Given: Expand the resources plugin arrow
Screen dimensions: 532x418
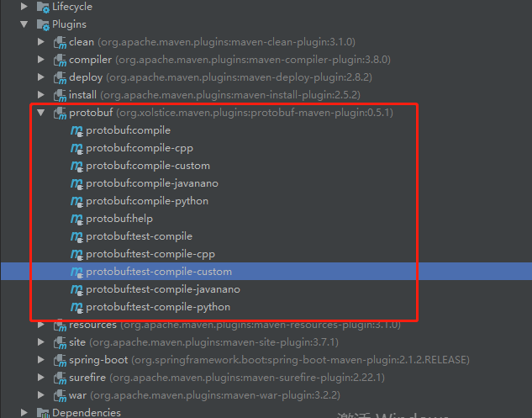Looking at the screenshot, I should pos(40,325).
